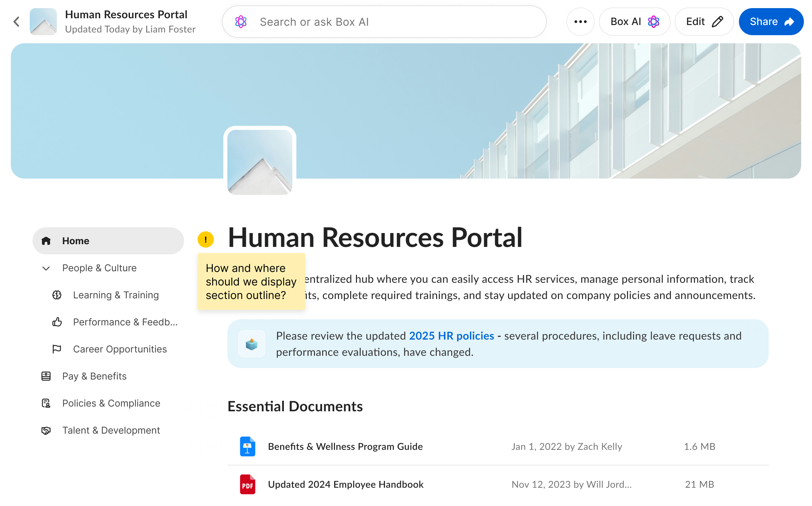Image resolution: width=812 pixels, height=506 pixels.
Task: Open the three-dots more options menu
Action: 581,22
